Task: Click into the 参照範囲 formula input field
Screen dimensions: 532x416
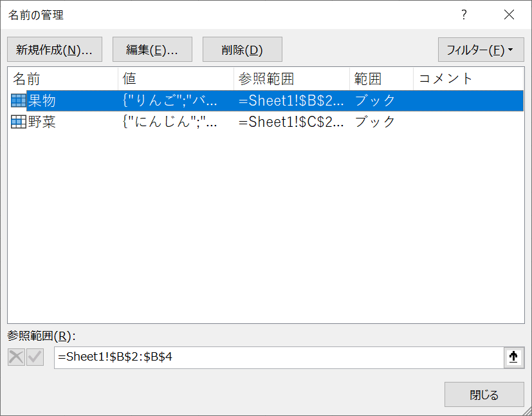Action: pos(278,357)
